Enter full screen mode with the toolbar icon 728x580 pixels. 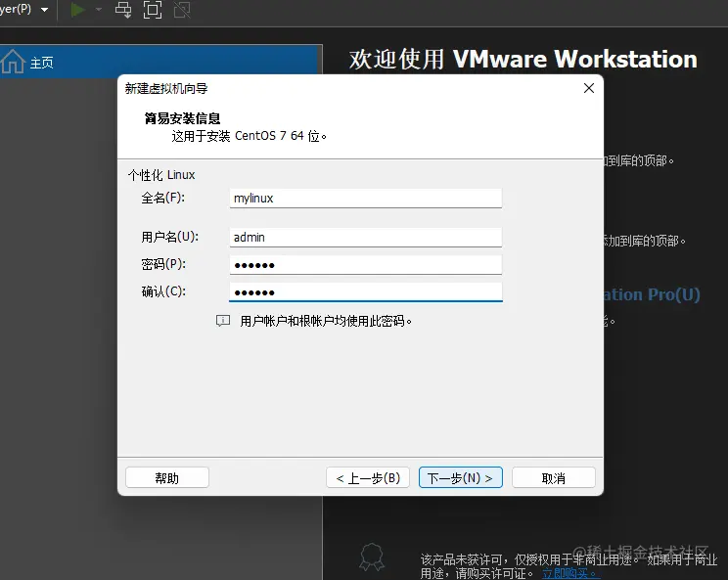[x=153, y=9]
